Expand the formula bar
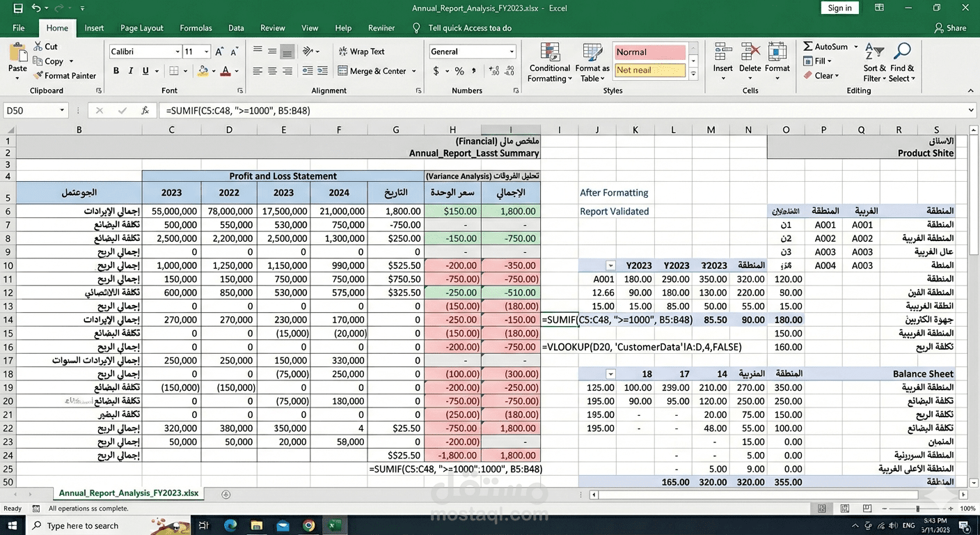The width and height of the screenshot is (980, 535). (x=971, y=110)
